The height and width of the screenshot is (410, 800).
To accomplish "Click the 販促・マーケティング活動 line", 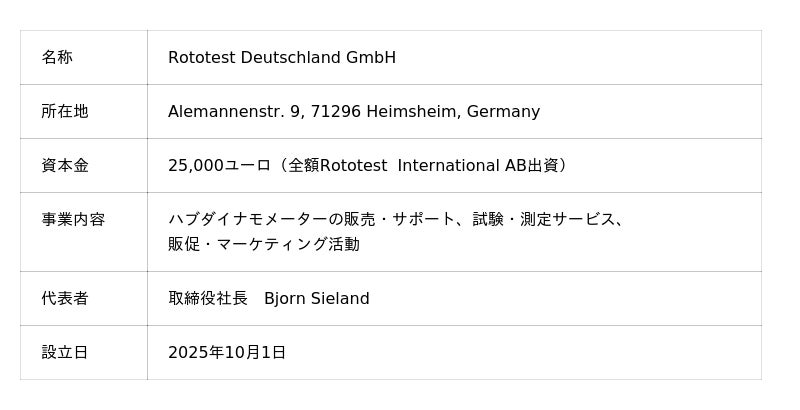I will (264, 244).
